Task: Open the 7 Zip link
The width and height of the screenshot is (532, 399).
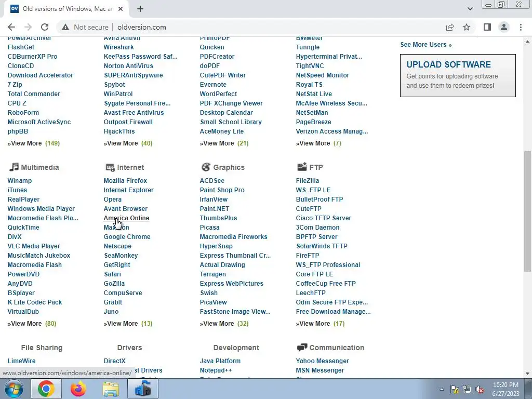Action: pos(15,85)
